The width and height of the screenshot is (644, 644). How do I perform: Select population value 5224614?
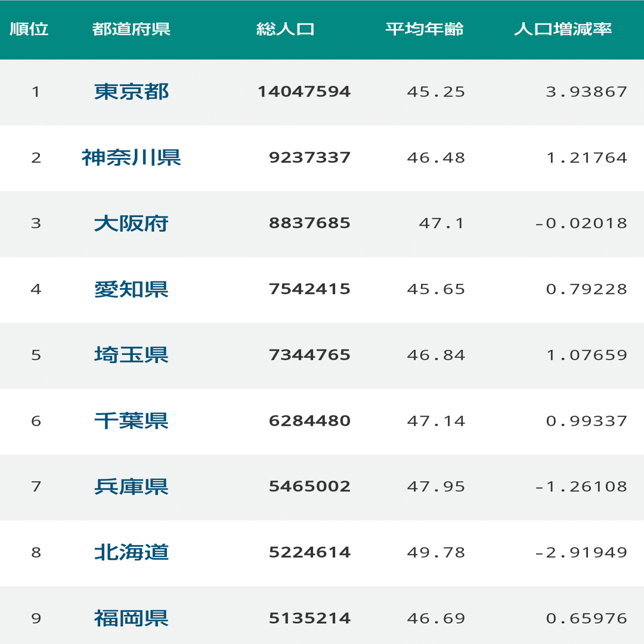click(310, 552)
